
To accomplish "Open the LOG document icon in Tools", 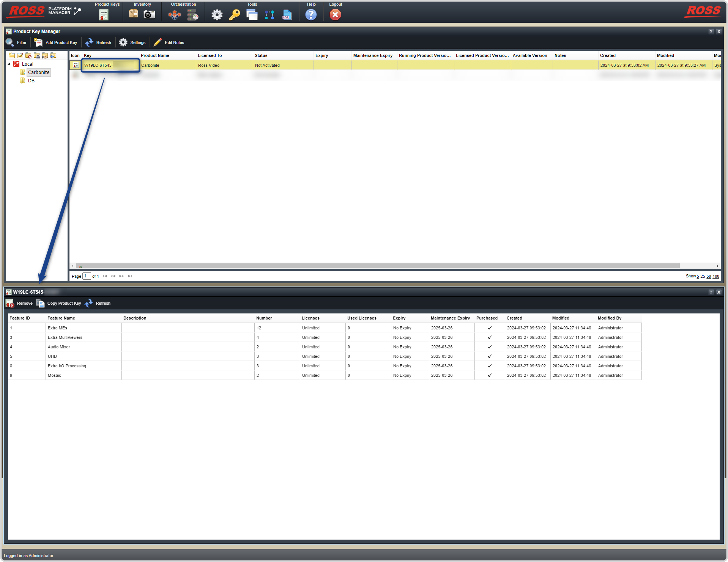I will [287, 15].
